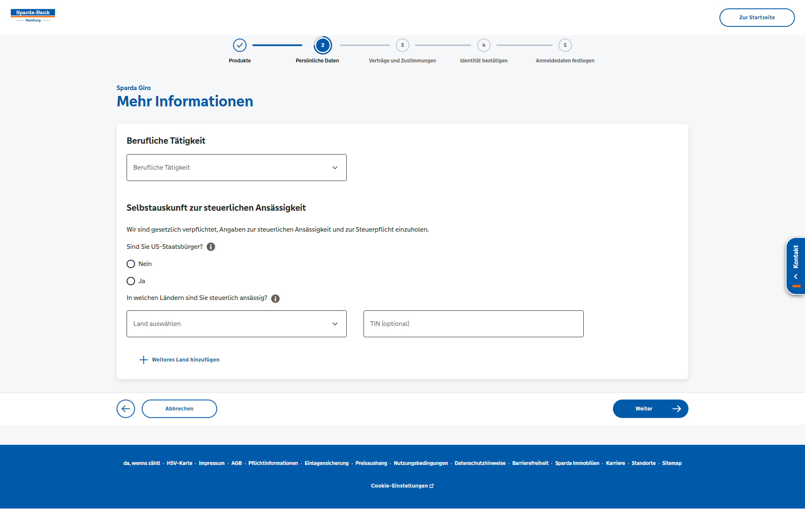Open the Berufliche Tätigkeit dropdown

pos(236,168)
